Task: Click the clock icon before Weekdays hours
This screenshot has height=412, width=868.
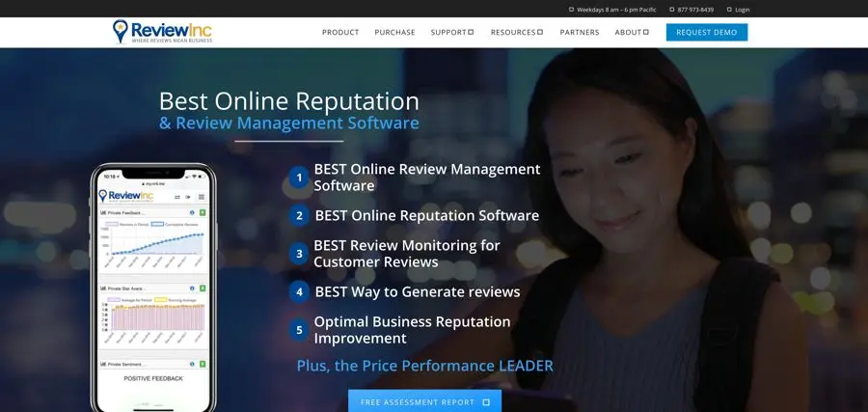Action: click(571, 10)
